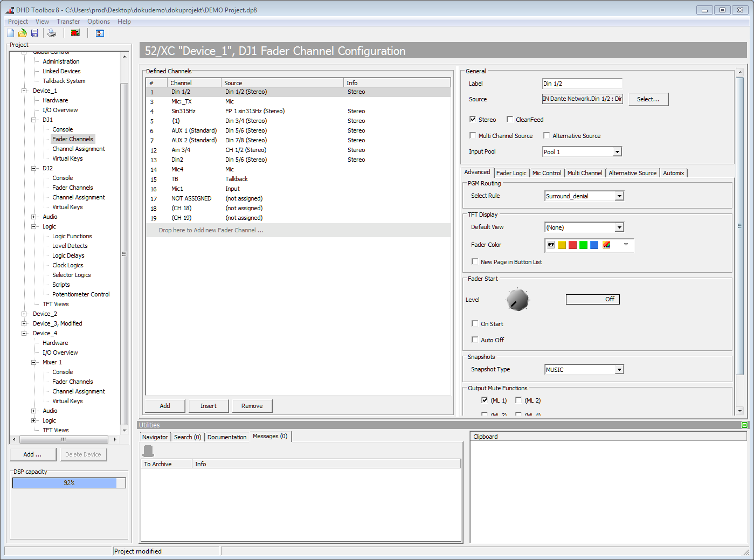Enable the CleanFeed checkbox
The width and height of the screenshot is (754, 560).
(510, 119)
